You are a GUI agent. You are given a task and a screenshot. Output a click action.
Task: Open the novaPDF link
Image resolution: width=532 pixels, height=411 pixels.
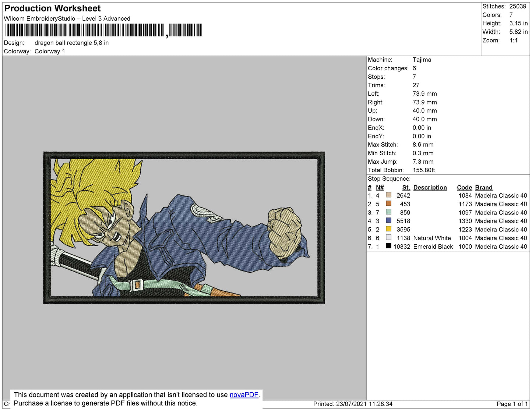pos(244,395)
